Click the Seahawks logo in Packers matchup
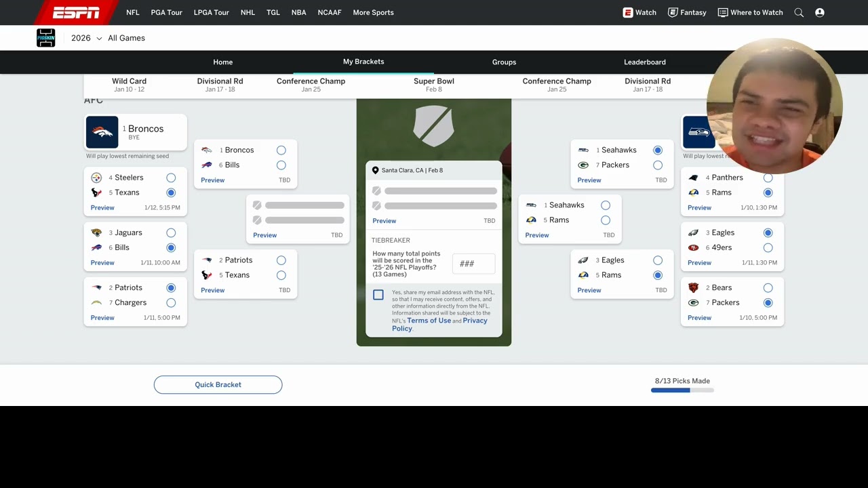This screenshot has width=868, height=488. (583, 150)
